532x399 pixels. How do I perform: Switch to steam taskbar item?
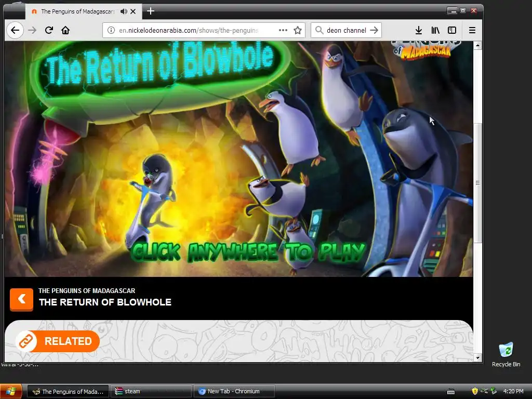[151, 391]
